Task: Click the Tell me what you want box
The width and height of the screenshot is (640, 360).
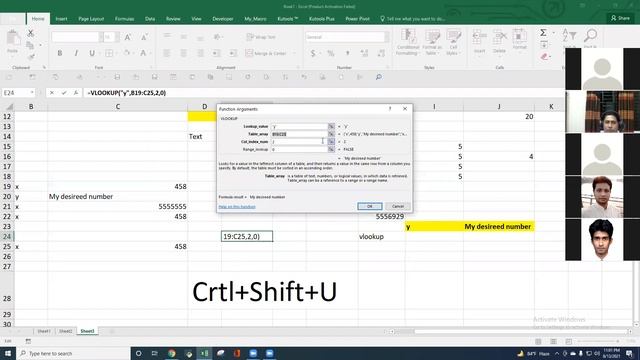Action: [x=412, y=19]
